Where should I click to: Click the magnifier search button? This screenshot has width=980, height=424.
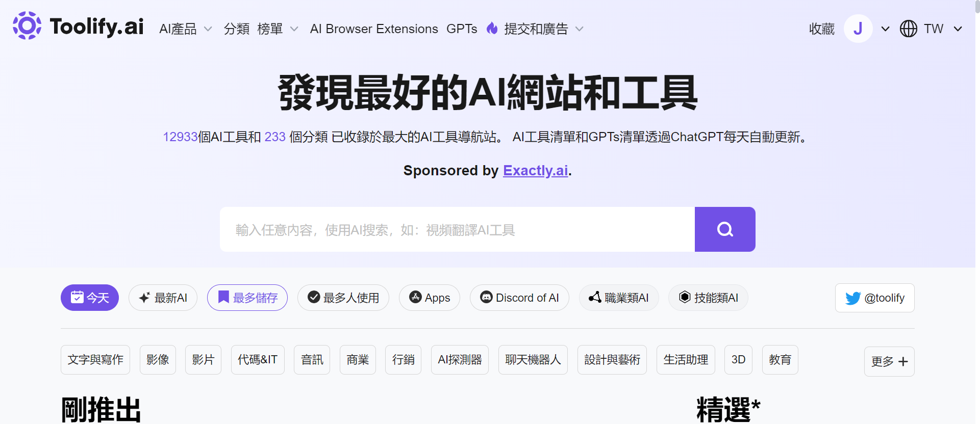pos(725,229)
